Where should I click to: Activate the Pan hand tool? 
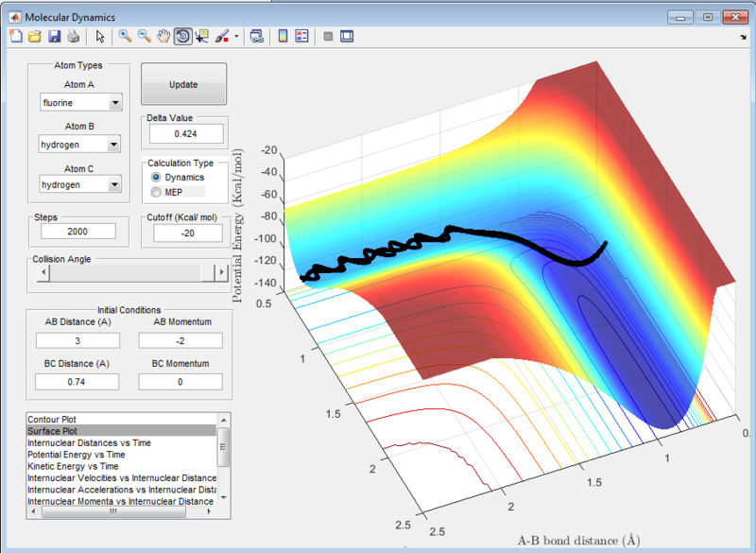pyautogui.click(x=163, y=37)
